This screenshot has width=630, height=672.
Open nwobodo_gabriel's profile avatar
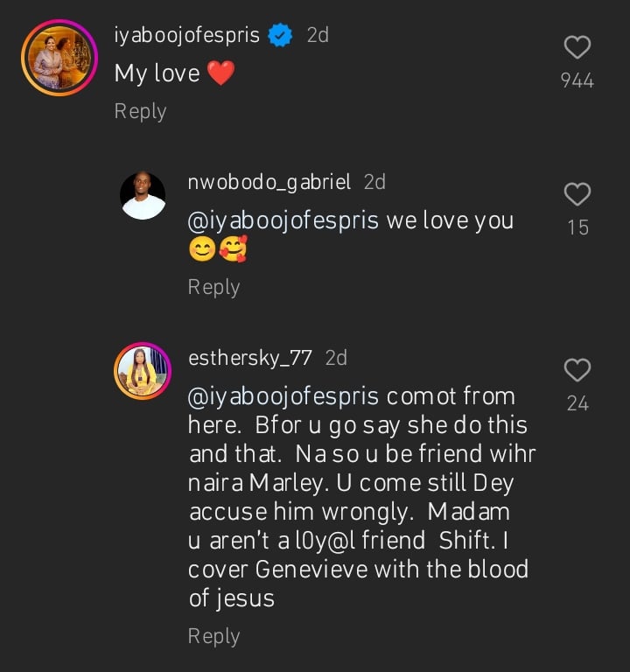point(143,195)
